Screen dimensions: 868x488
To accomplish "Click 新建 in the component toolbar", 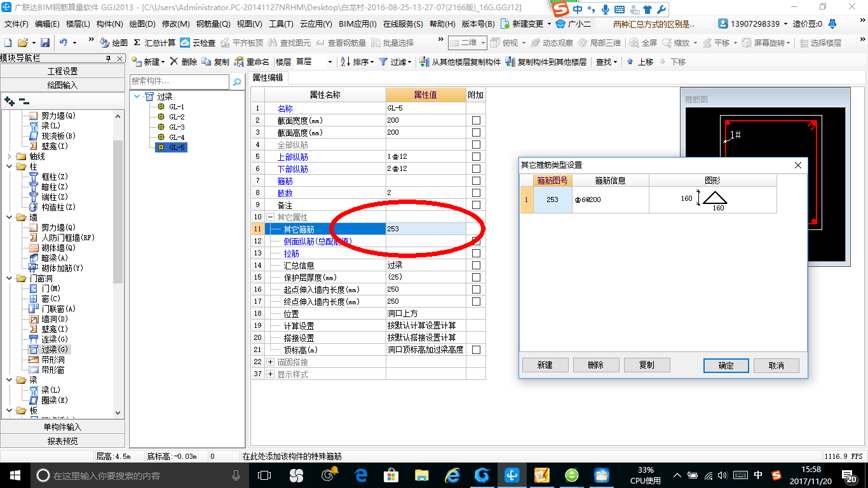I will point(148,62).
